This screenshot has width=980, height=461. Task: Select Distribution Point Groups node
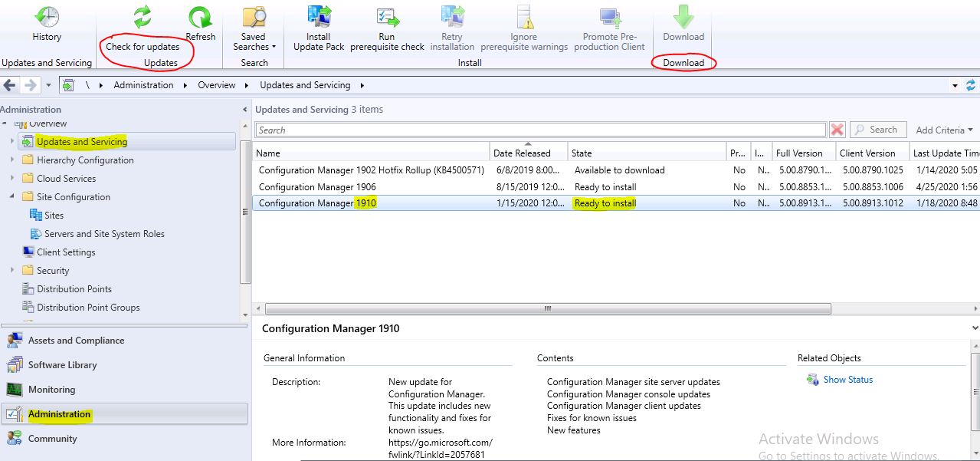88,308
